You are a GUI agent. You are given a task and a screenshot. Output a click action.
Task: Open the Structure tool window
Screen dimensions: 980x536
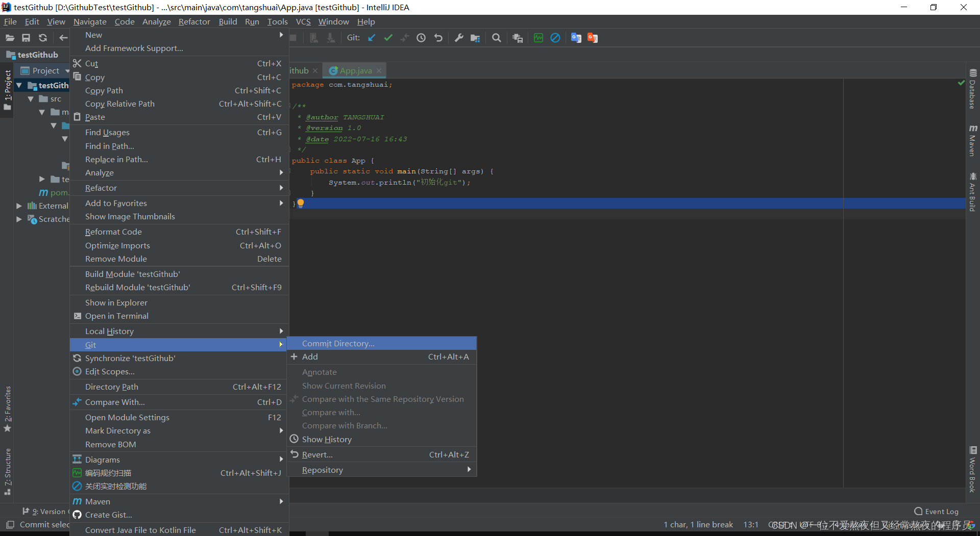pyautogui.click(x=8, y=472)
